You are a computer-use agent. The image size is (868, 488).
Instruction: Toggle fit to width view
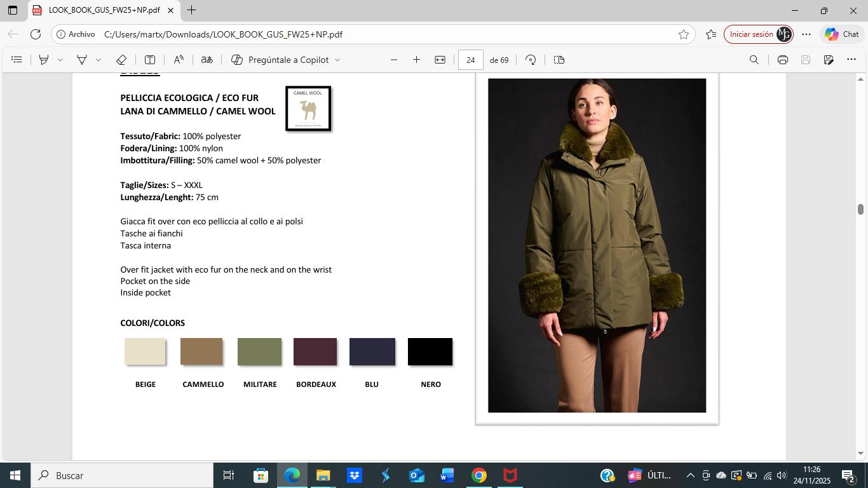pos(440,60)
